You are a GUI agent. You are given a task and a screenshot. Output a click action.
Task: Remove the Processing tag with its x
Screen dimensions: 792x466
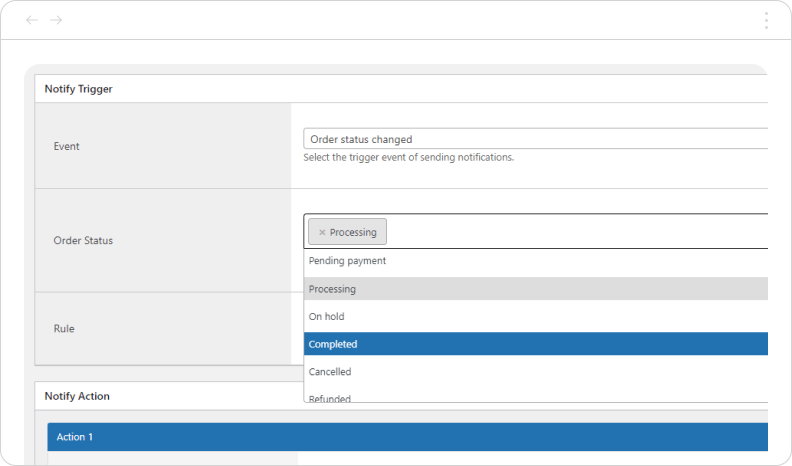coord(322,232)
